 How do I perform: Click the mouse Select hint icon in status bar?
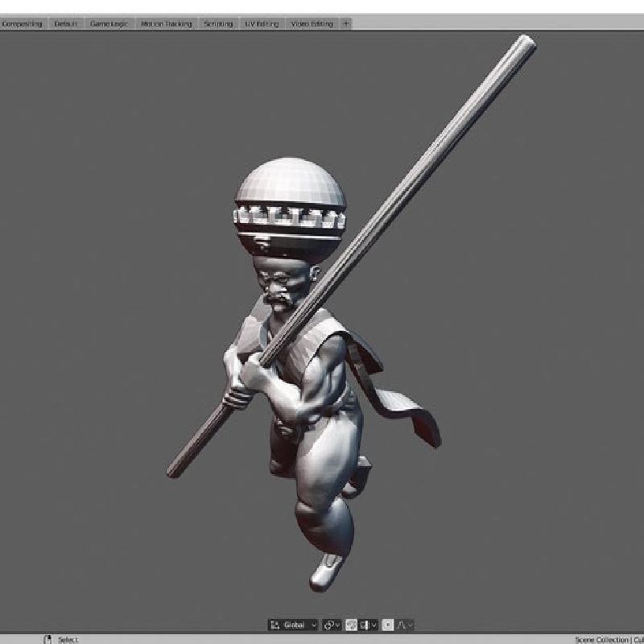(47, 639)
